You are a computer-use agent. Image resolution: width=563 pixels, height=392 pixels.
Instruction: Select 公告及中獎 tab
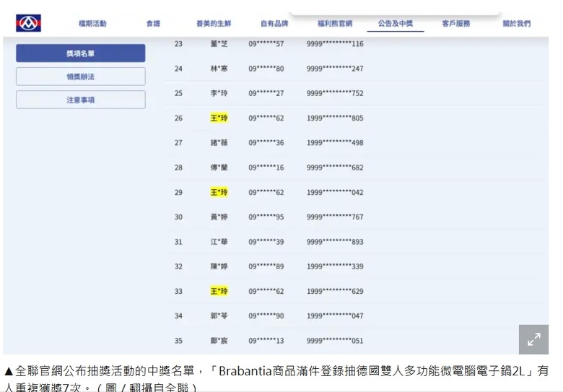point(396,23)
